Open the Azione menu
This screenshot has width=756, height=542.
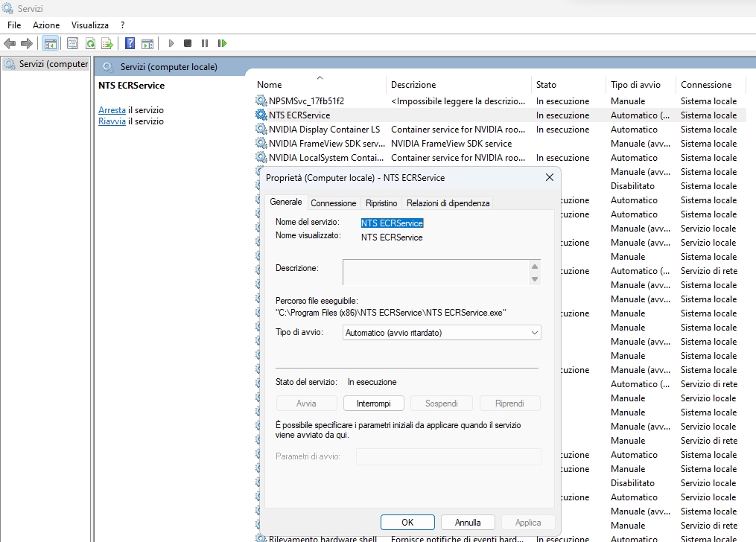tap(46, 25)
